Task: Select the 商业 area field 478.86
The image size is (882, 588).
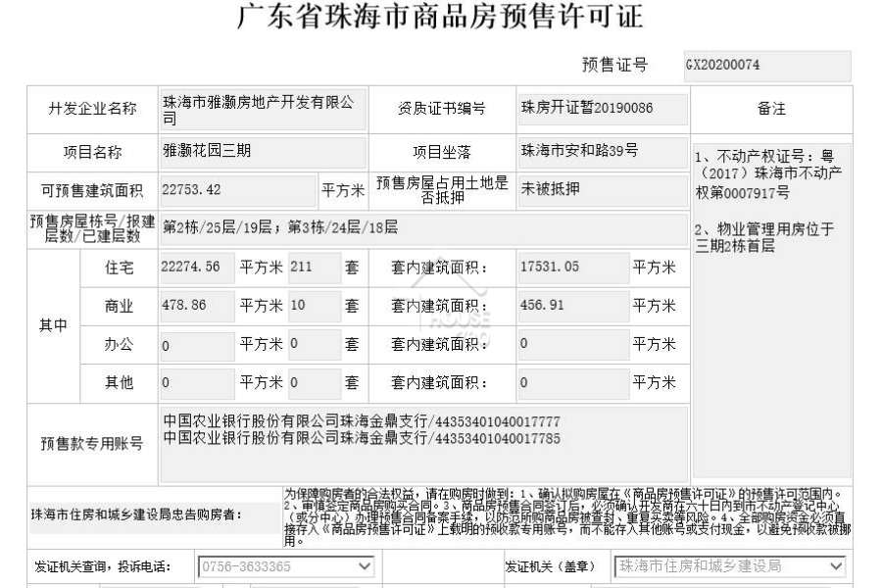Action: point(197,306)
